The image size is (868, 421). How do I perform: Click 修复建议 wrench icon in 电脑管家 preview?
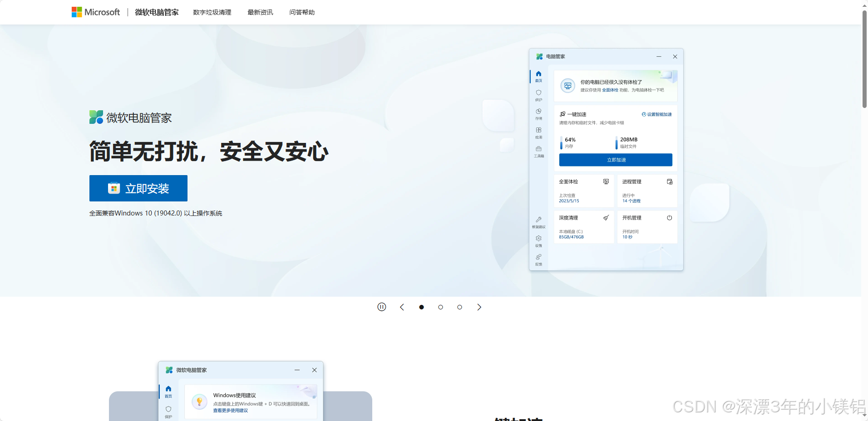point(538,220)
